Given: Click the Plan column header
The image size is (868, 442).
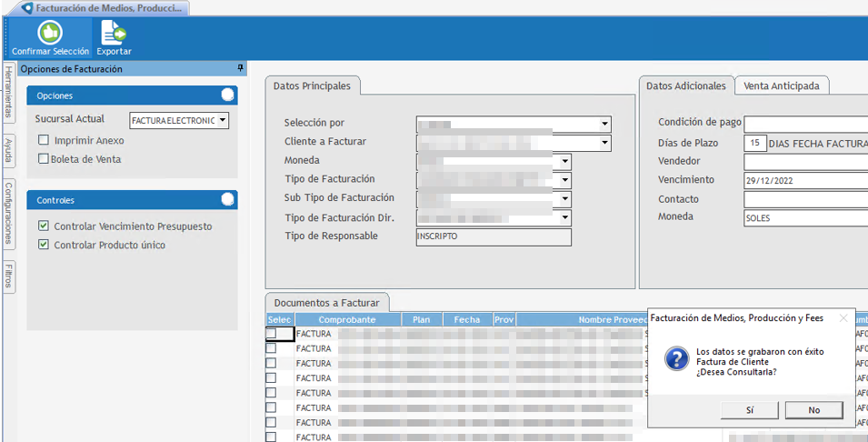Looking at the screenshot, I should pos(421,319).
